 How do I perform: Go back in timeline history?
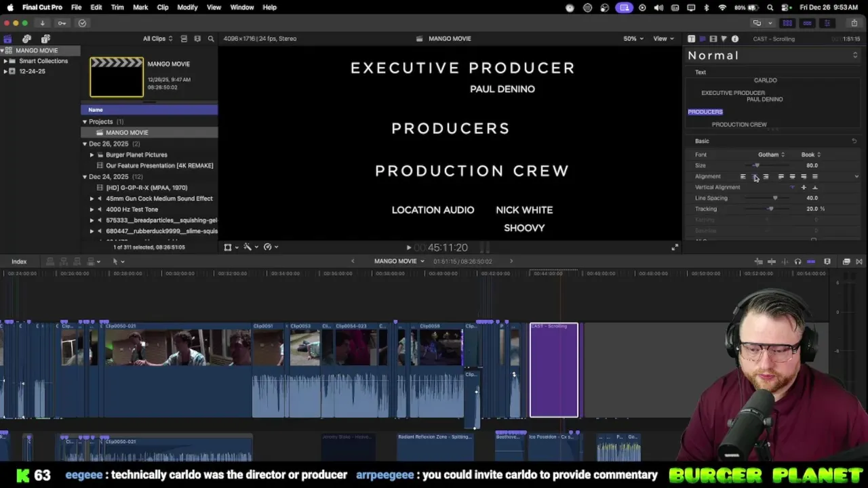[353, 262]
